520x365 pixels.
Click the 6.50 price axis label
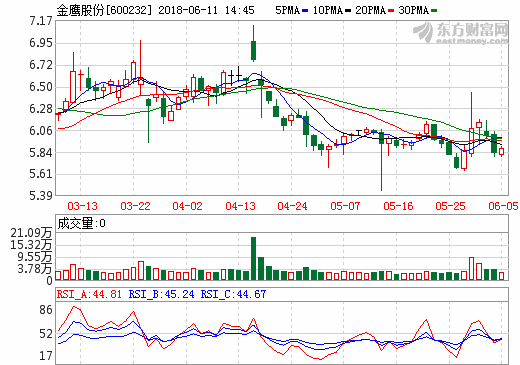(41, 87)
